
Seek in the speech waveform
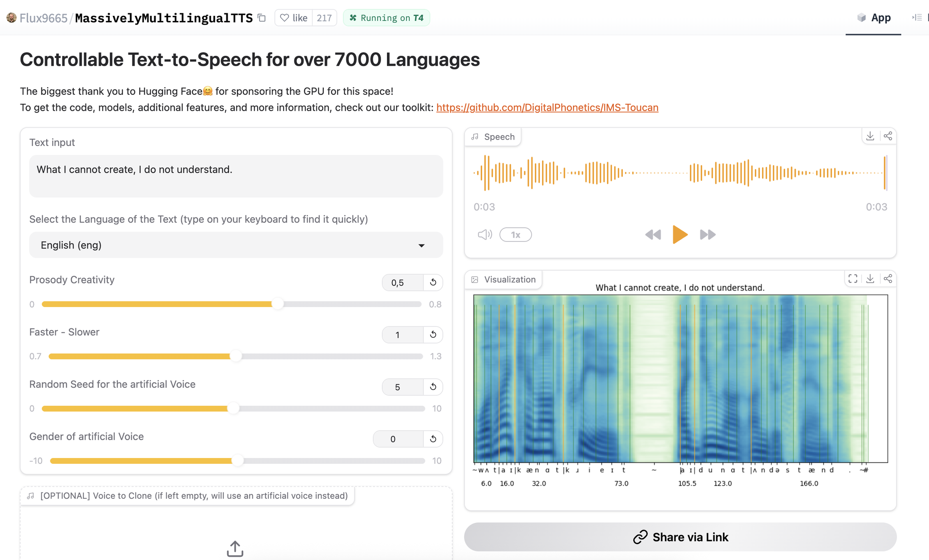(x=680, y=173)
